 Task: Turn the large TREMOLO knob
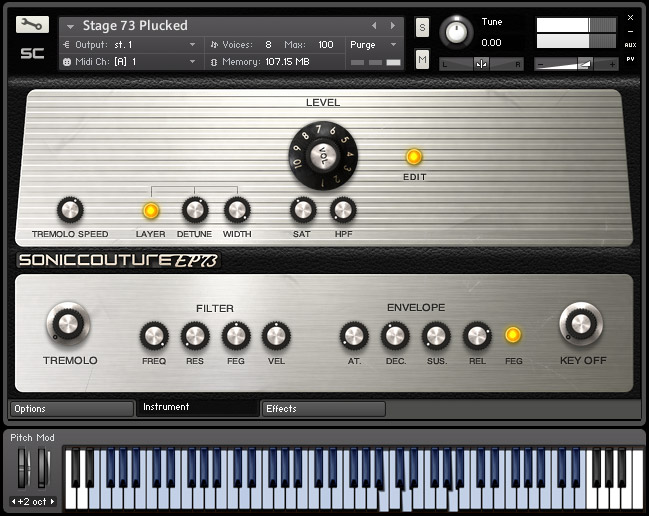68,324
